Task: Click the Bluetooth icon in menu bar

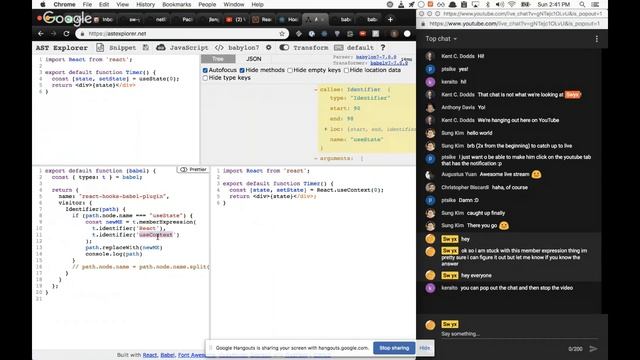Action: (487, 4)
